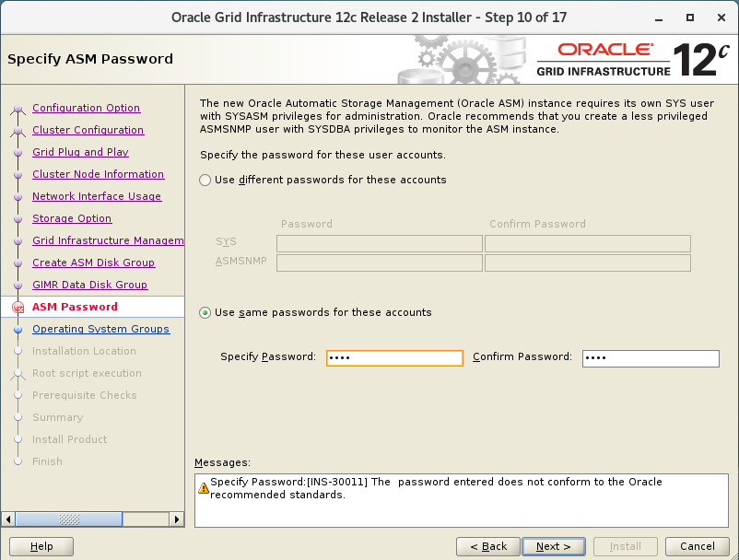Click the GIMR Data Disk Group bullet icon
This screenshot has width=739, height=560.
pyautogui.click(x=18, y=286)
